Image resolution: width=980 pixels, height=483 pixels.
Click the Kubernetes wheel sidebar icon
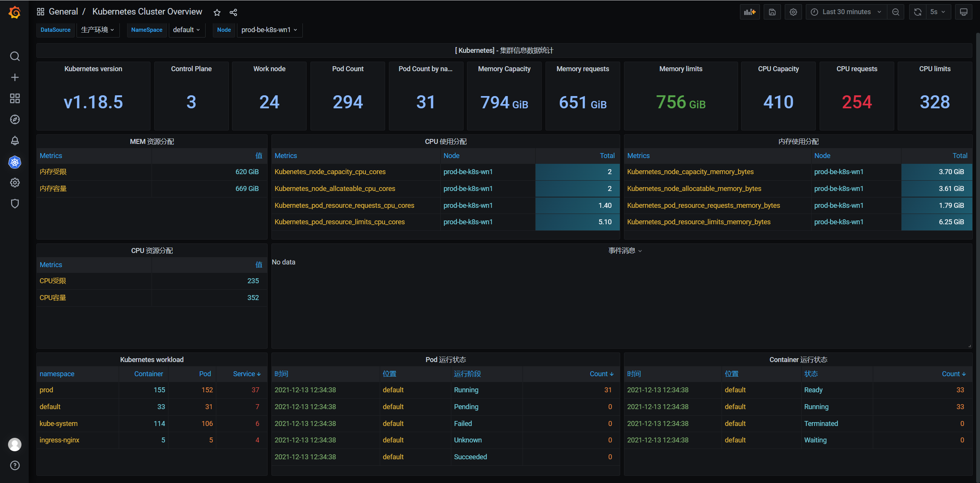15,162
